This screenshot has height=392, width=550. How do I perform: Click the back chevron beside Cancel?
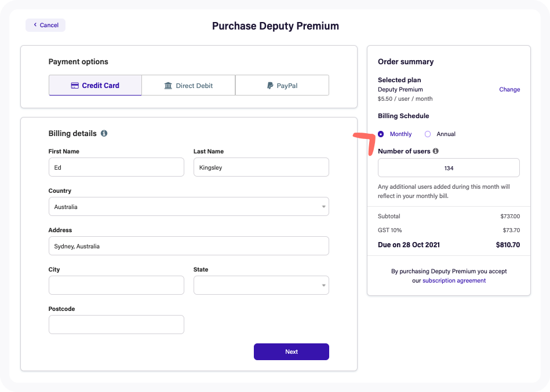coord(35,24)
